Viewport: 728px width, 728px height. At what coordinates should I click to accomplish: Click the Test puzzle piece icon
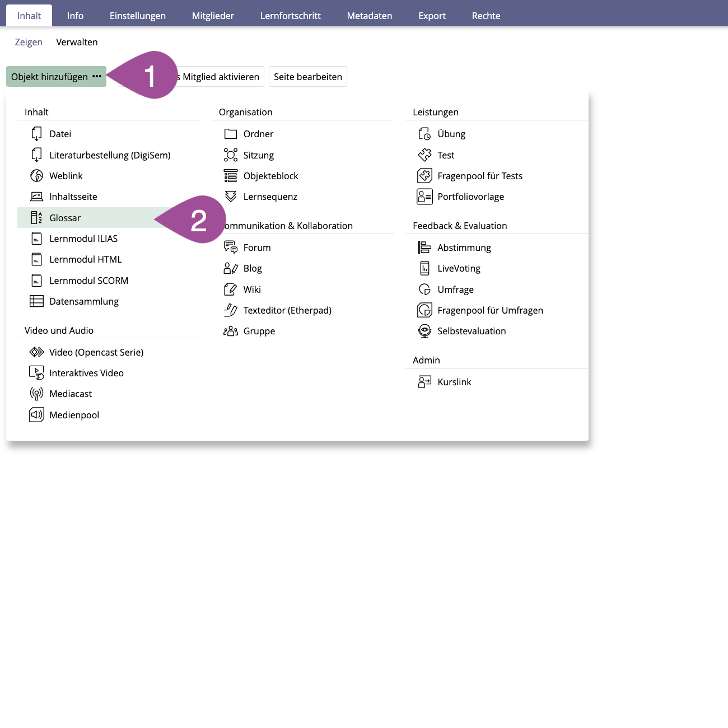click(424, 155)
